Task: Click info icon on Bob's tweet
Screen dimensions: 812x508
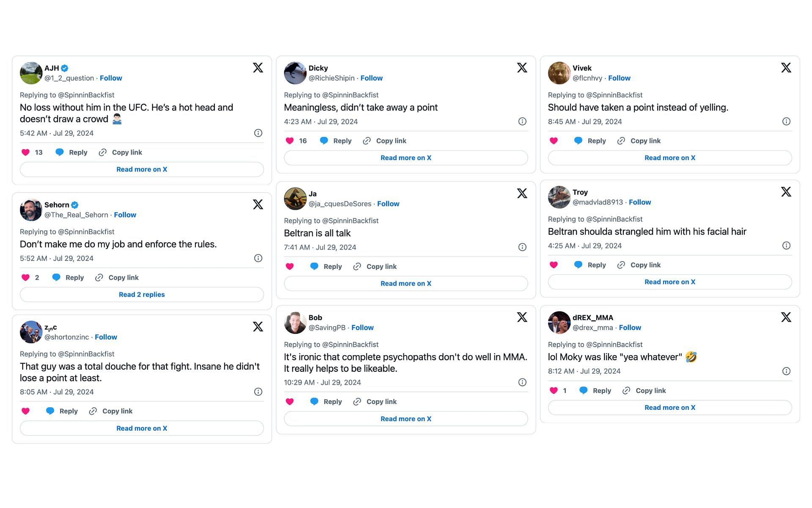Action: [522, 382]
